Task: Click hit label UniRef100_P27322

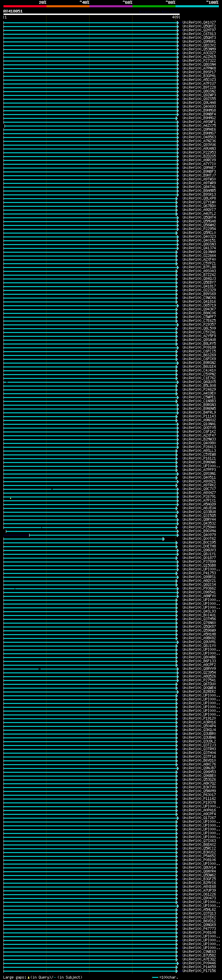Action: coord(199,60)
